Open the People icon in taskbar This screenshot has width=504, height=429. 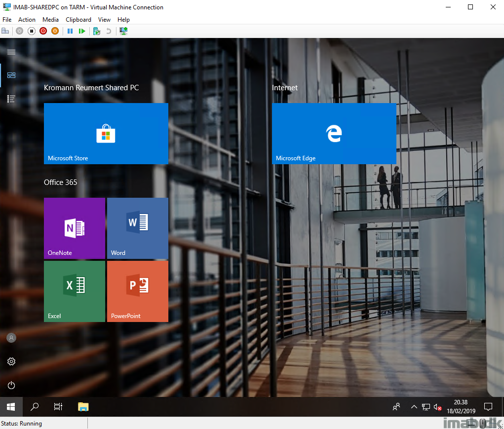pyautogui.click(x=396, y=407)
